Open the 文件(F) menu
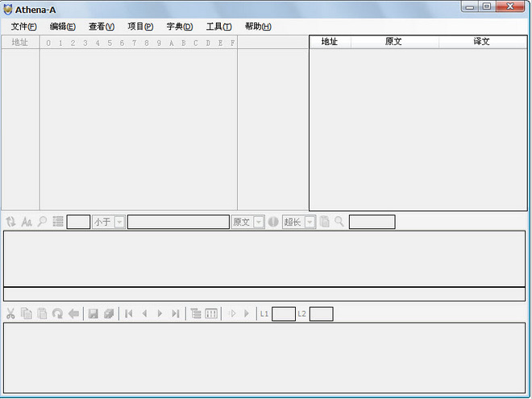Screen dimensions: 532x399 (x=23, y=27)
